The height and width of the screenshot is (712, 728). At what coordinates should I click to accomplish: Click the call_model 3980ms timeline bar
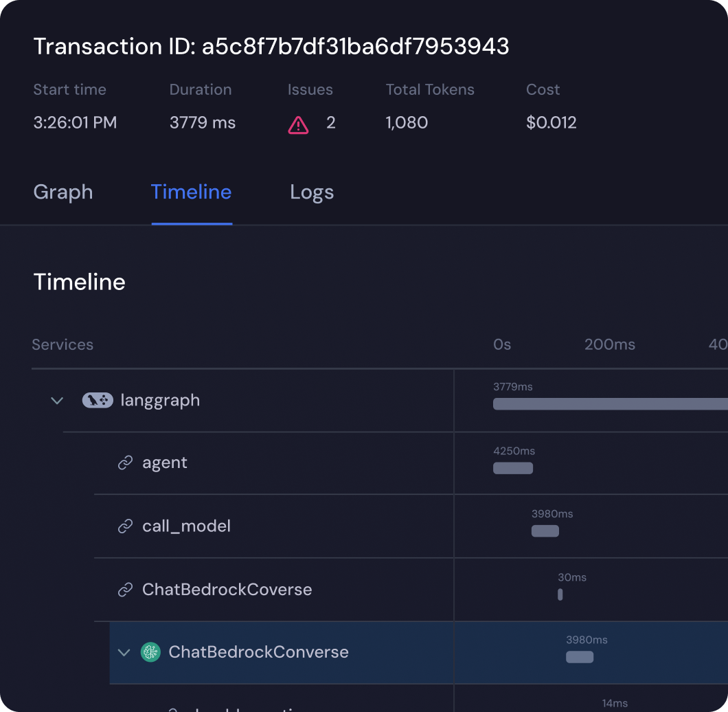coord(545,531)
